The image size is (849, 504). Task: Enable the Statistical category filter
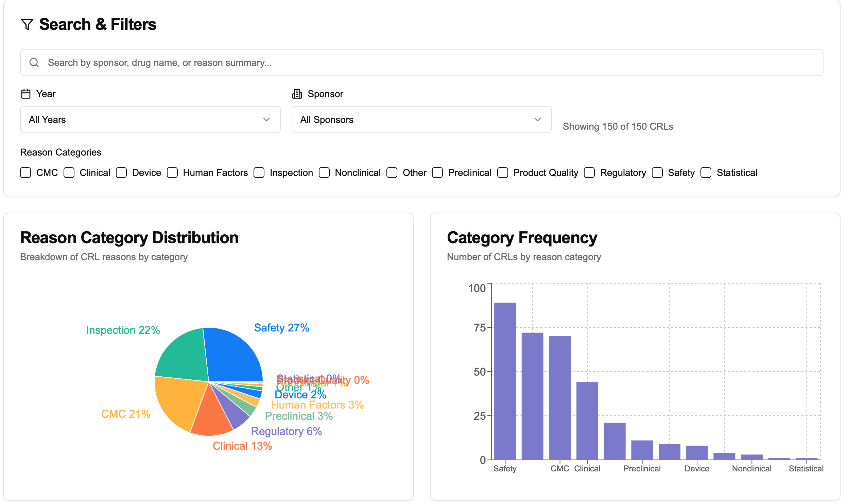coord(706,173)
